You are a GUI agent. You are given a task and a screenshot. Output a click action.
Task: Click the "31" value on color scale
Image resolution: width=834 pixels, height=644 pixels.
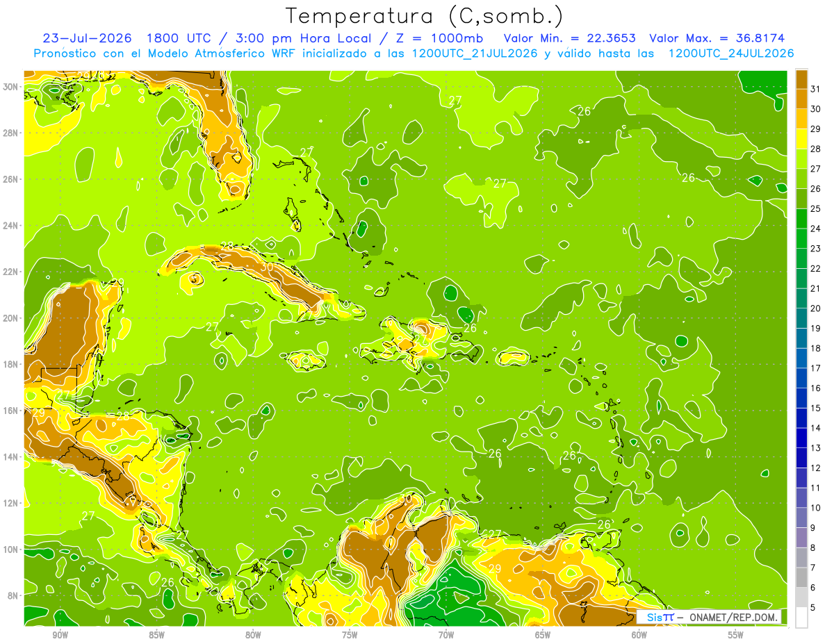pyautogui.click(x=815, y=89)
